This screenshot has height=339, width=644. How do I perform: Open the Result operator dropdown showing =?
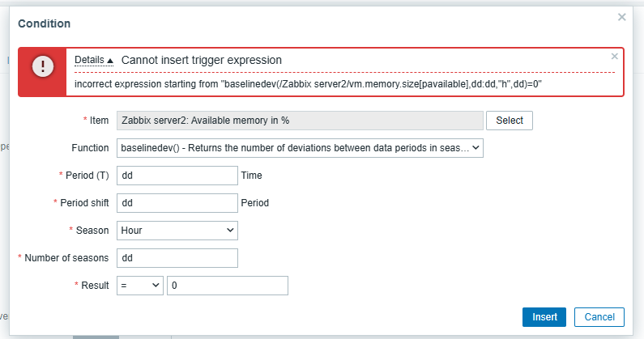(x=139, y=286)
